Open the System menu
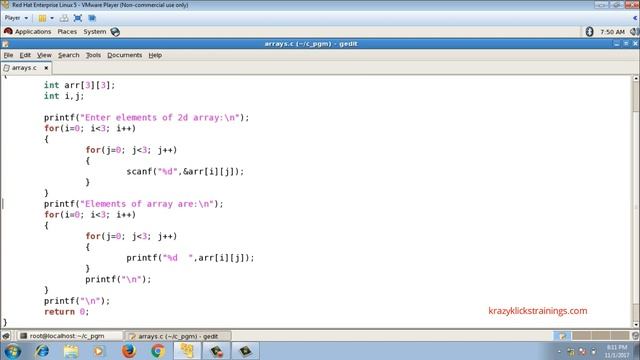640x360 pixels. 94,31
